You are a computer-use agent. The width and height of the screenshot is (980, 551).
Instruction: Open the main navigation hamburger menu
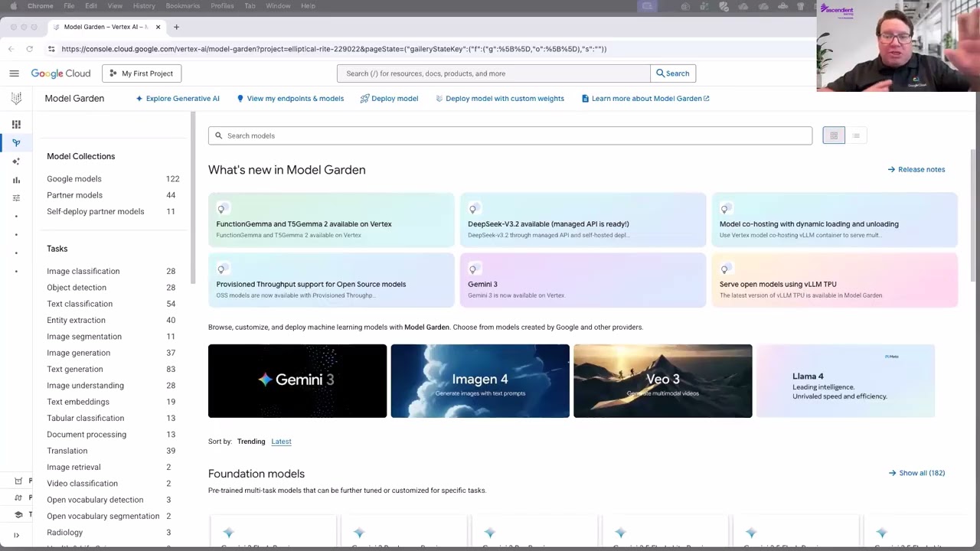[14, 73]
